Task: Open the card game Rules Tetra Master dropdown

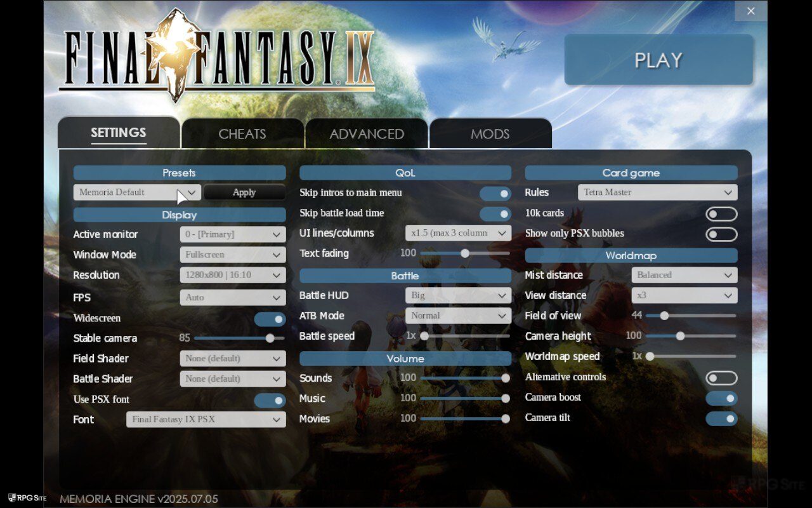Action: tap(658, 192)
